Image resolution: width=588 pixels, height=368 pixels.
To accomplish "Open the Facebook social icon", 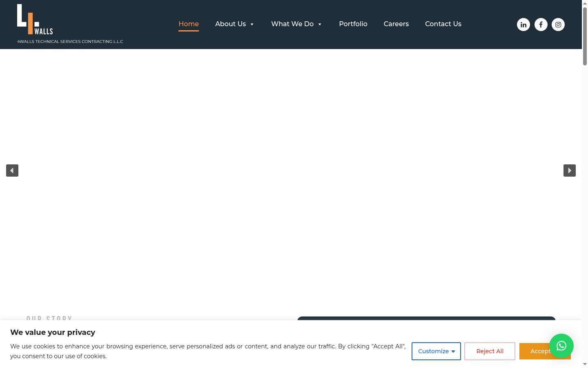I will click(541, 25).
